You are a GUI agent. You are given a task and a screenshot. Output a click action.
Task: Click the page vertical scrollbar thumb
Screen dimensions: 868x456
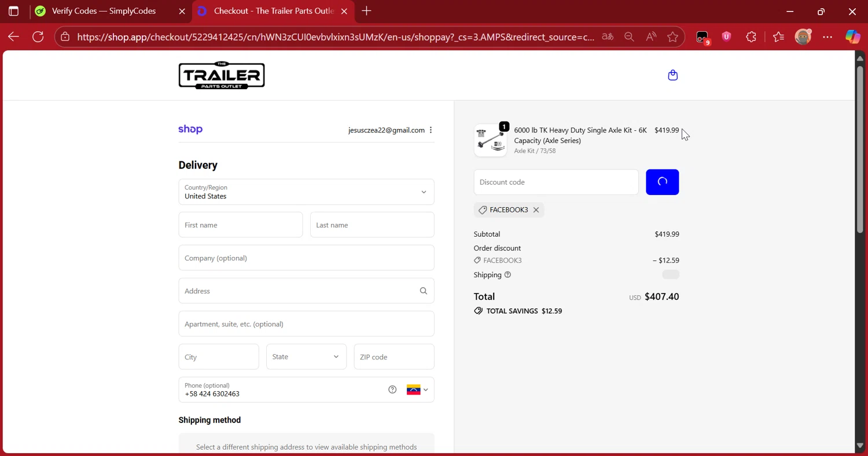pyautogui.click(x=860, y=150)
